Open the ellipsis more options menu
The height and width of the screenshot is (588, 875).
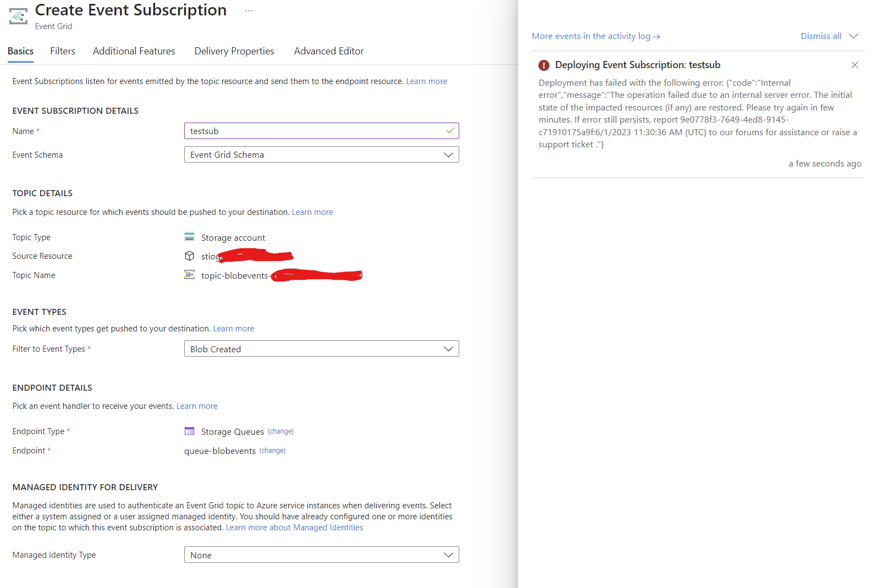coord(249,10)
